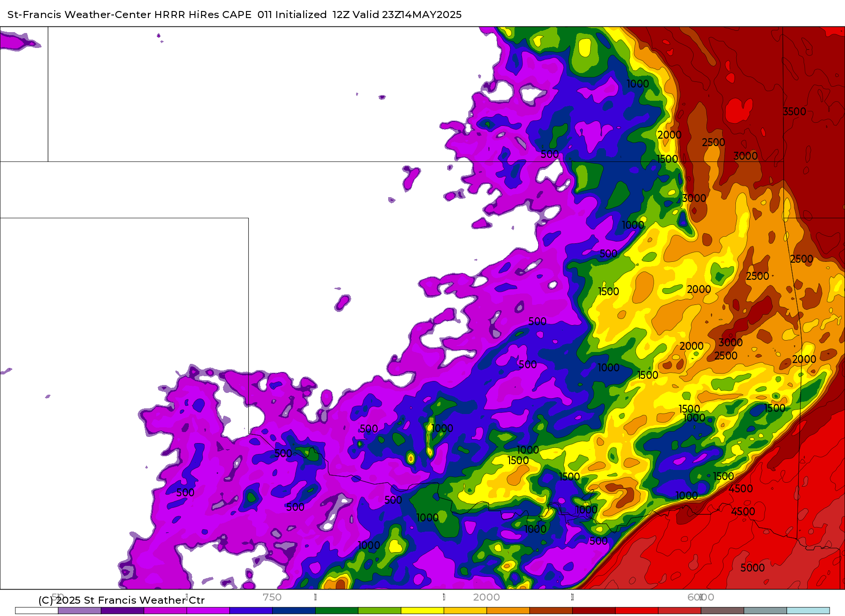This screenshot has width=845, height=616.
Task: Choose the blue-violet legend swatch
Action: 251,611
